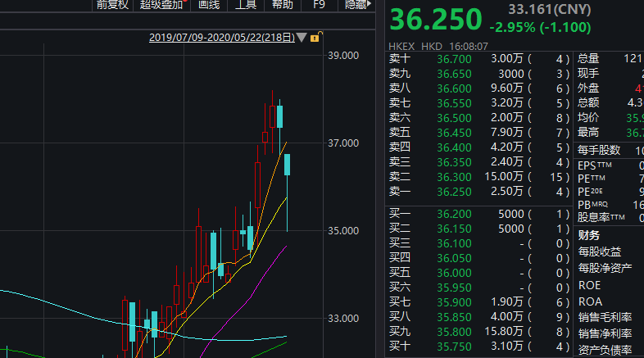
Task: Click the PB MRQ label
Action: (x=592, y=205)
